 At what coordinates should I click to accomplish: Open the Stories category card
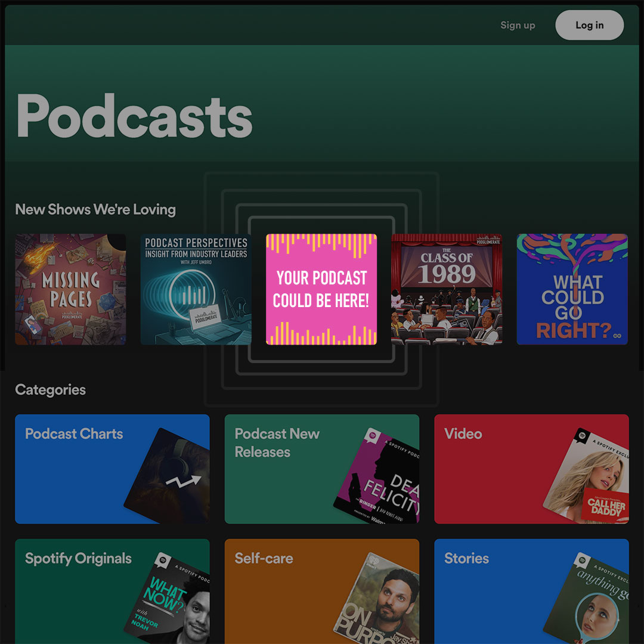tap(531, 592)
